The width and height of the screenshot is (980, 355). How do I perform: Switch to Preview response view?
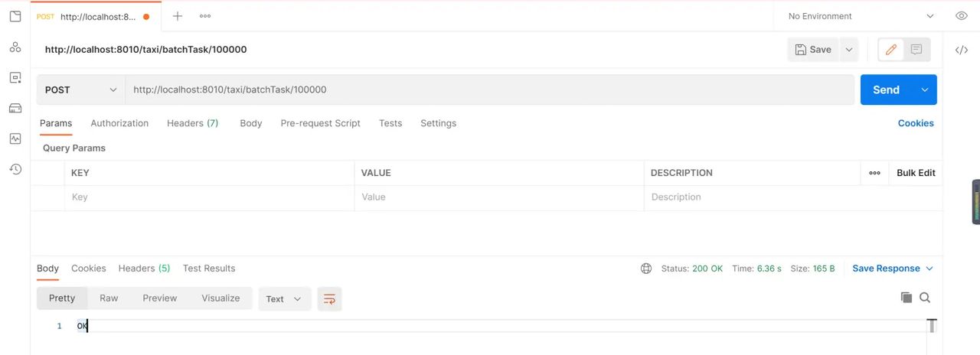point(160,298)
